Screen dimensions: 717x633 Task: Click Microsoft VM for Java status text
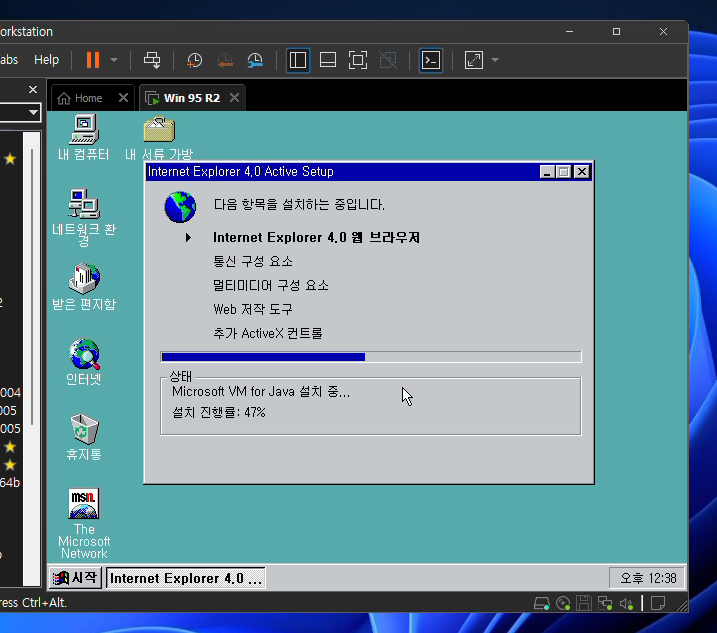tap(261, 392)
